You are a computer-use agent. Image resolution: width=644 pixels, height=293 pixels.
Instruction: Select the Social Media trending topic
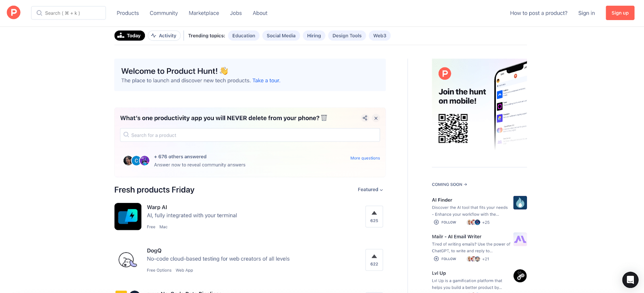281,35
